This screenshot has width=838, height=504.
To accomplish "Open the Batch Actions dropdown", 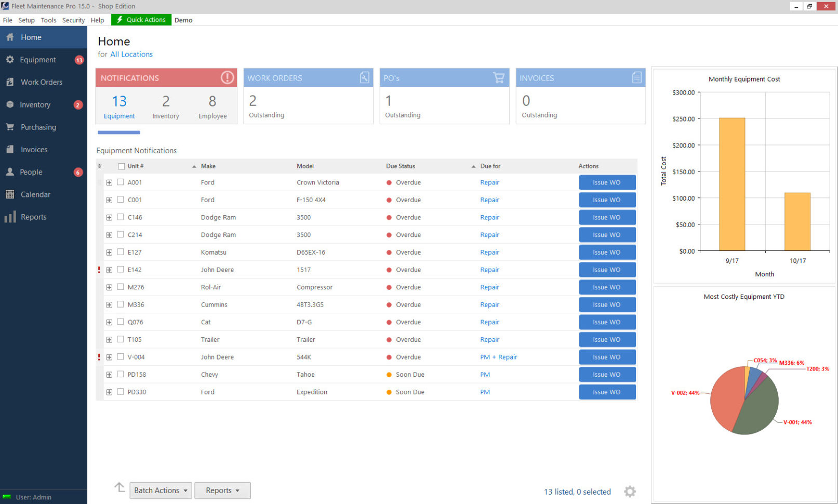I will (160, 490).
